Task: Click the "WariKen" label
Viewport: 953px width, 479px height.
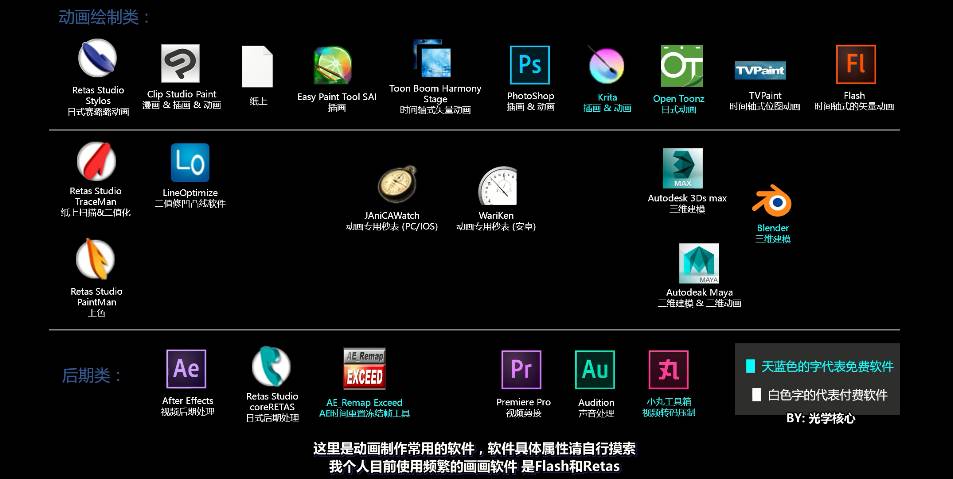Action: point(496,215)
